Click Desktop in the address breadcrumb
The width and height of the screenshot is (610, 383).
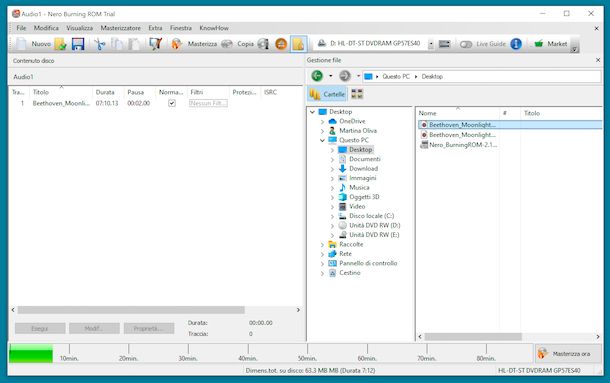coord(432,76)
